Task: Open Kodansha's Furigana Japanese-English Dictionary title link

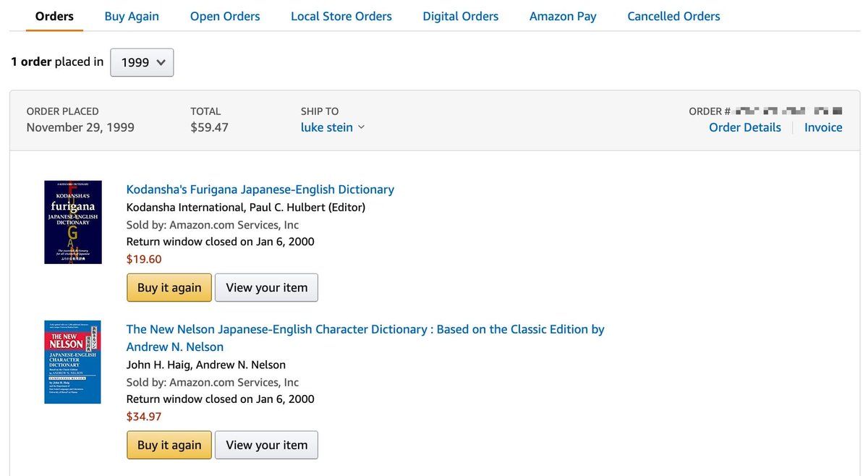Action: click(x=260, y=190)
